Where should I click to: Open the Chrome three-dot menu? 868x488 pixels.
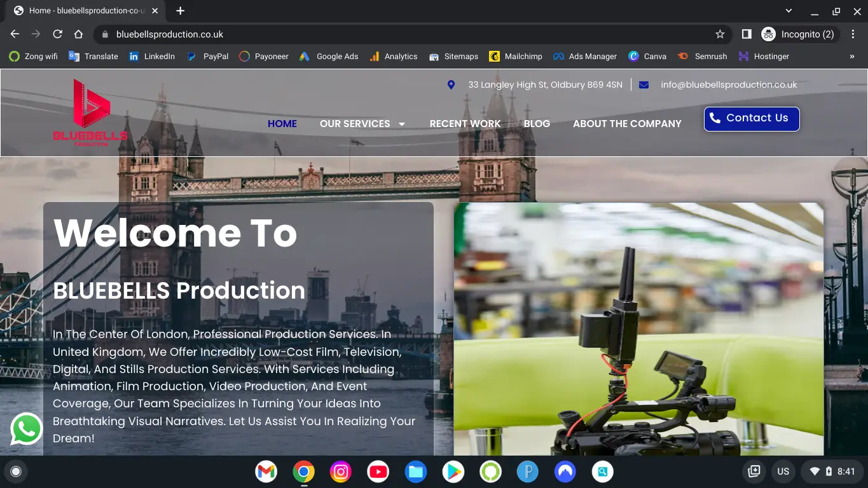(x=853, y=34)
